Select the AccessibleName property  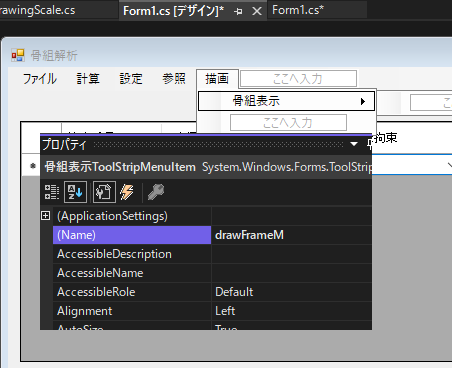pos(132,273)
